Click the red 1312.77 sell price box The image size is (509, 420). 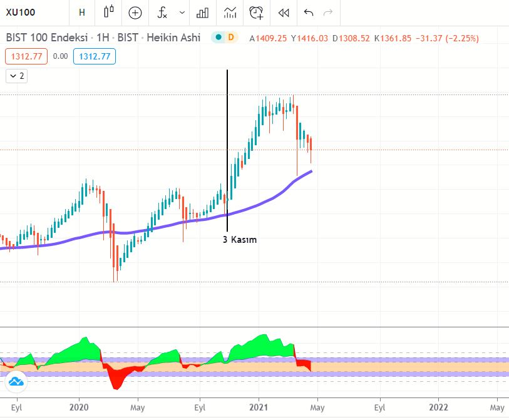[x=26, y=56]
